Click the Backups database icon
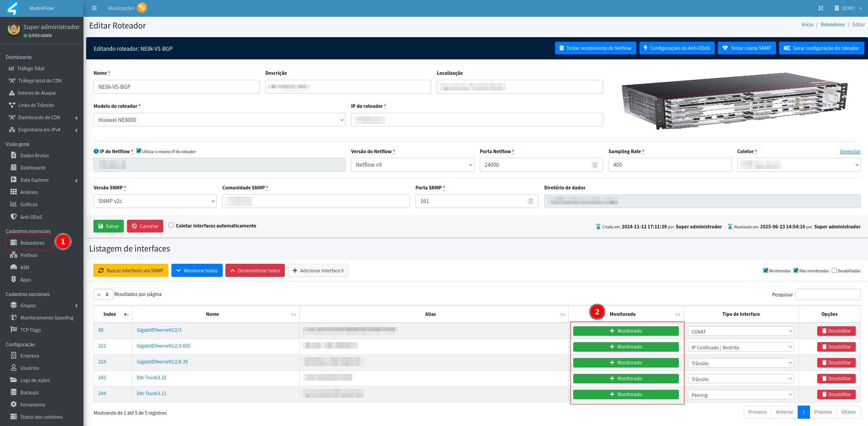This screenshot has width=868, height=426. [14, 392]
